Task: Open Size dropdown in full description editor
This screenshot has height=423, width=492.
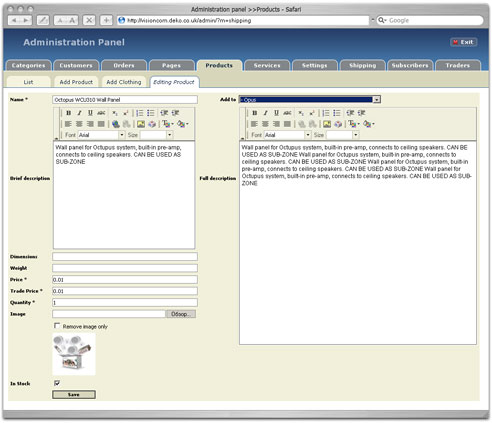Action: (x=343, y=135)
